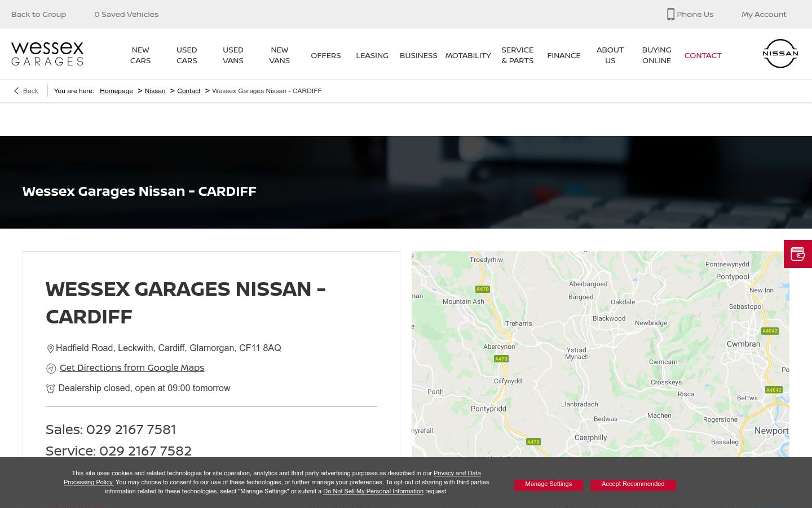Screen dimensions: 812x508
Task: Go to the Offers menu item
Action: (326, 55)
